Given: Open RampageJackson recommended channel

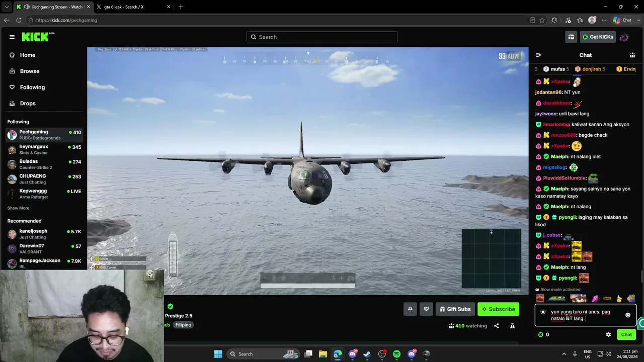Looking at the screenshot, I should (44, 263).
